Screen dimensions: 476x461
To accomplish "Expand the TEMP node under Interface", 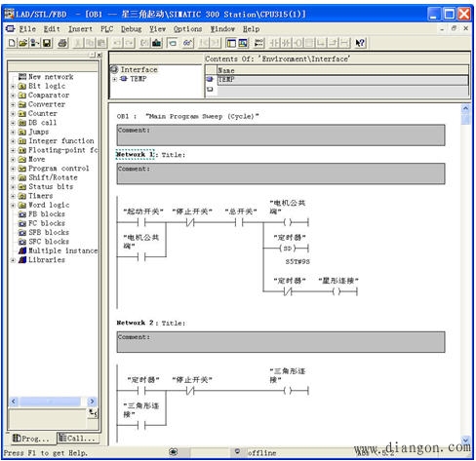I will click(x=115, y=79).
